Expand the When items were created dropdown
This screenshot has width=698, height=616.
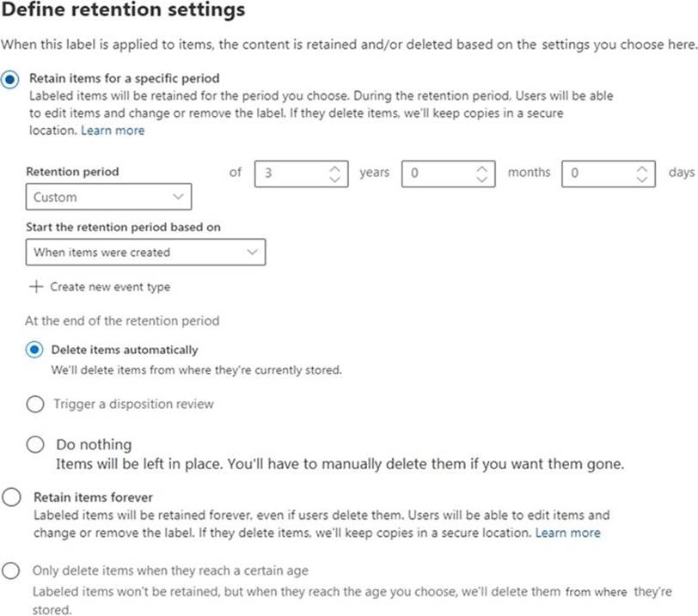[x=145, y=253]
